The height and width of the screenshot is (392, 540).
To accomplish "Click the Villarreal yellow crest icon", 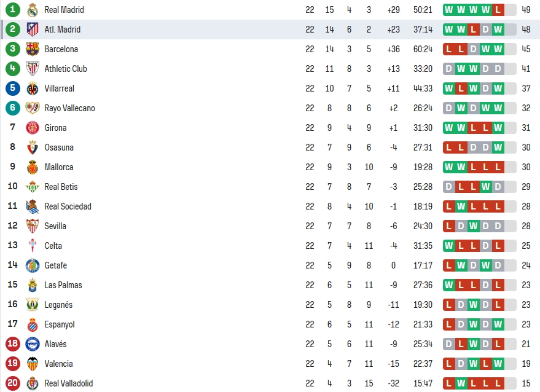I will 33,88.
